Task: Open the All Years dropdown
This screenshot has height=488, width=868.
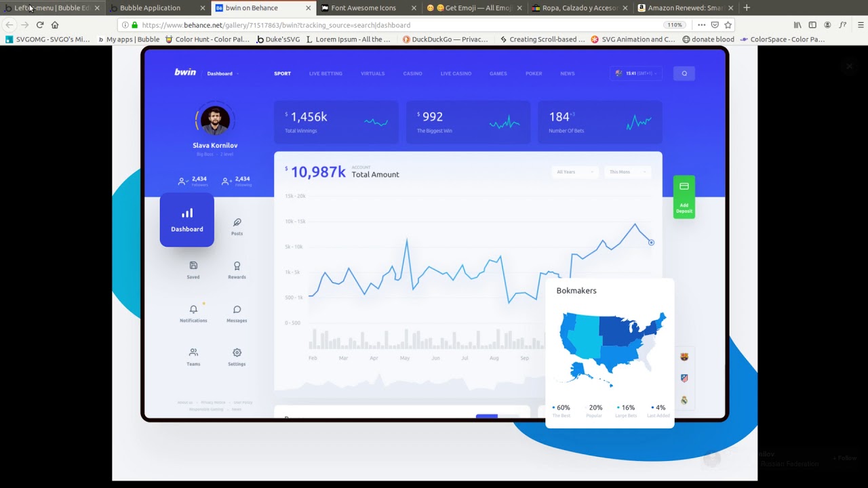Action: (575, 172)
